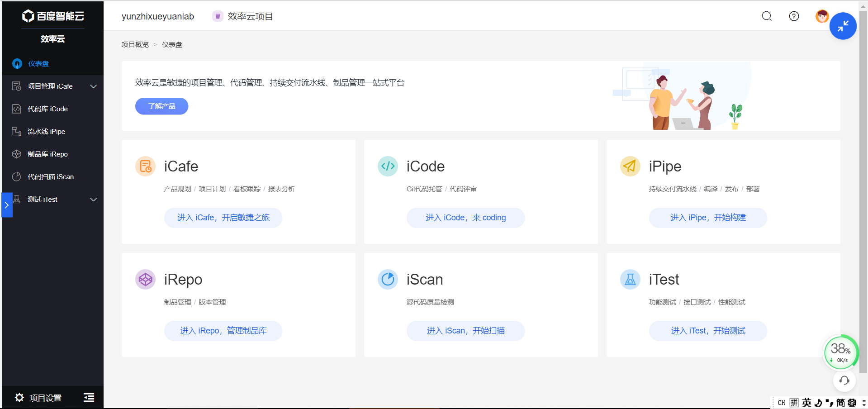Click the iCode card title

click(x=425, y=166)
